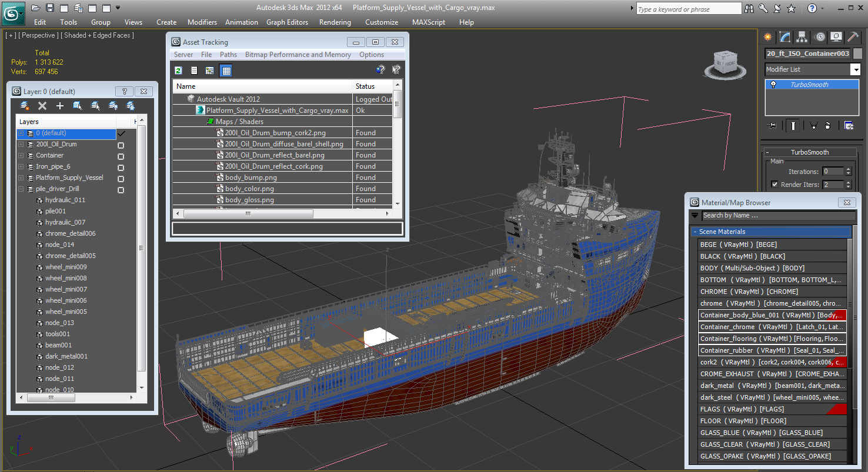Open the Hierarchy command panel tab

coord(802,37)
